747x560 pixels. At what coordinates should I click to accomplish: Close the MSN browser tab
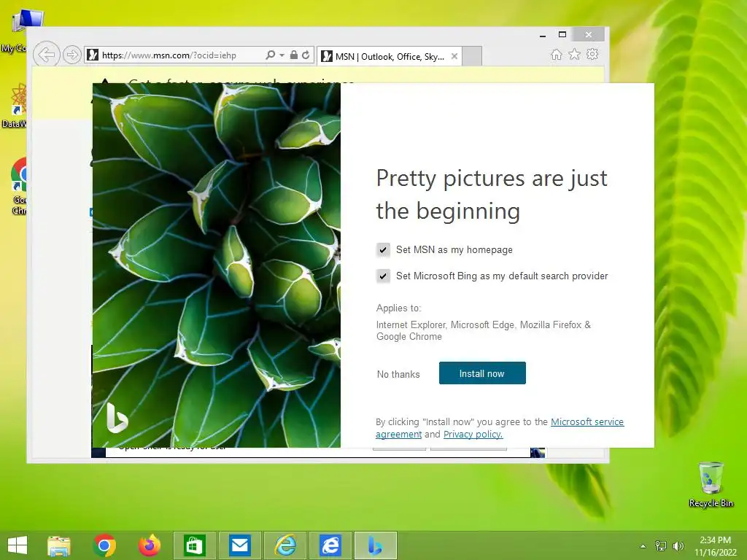454,56
